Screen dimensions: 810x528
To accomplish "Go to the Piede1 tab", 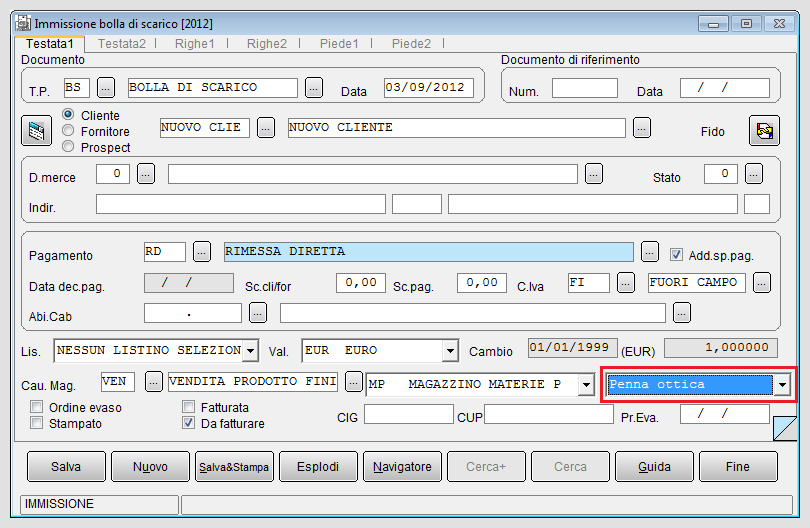I will click(339, 44).
